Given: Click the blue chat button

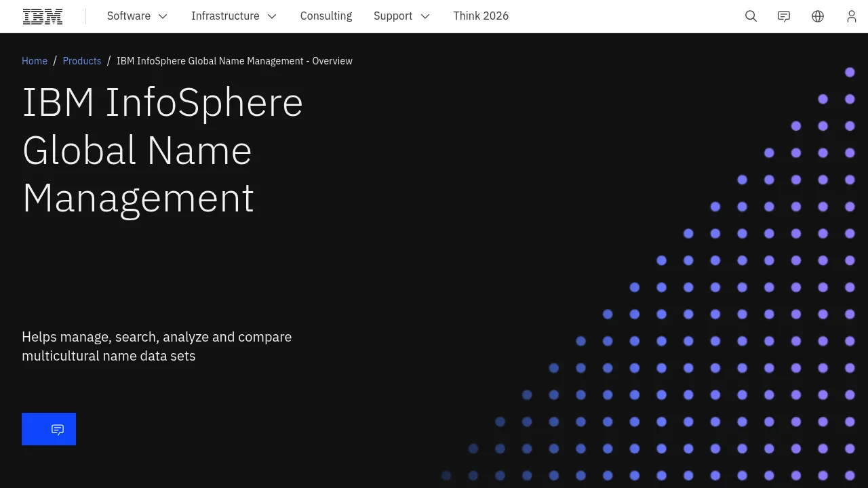Looking at the screenshot, I should [x=49, y=429].
